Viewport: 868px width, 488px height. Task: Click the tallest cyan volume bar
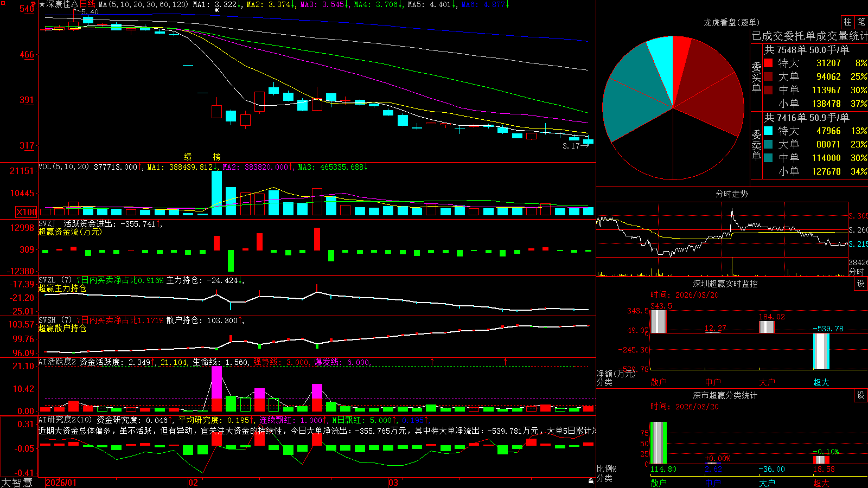[x=216, y=193]
